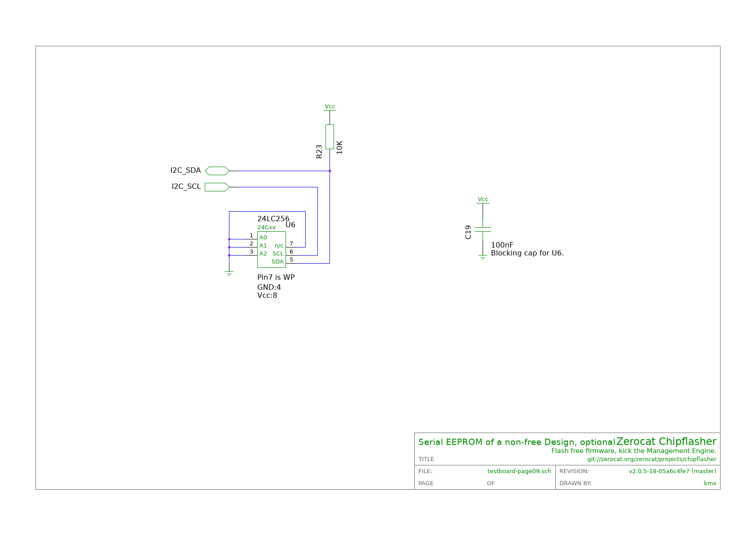Click the "testboard-page09.sch" file name
The width and height of the screenshot is (756, 535).
click(519, 471)
